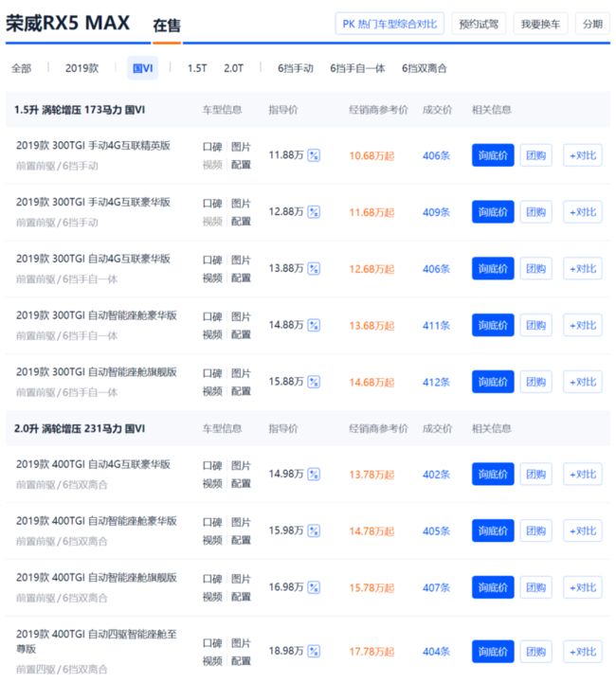616x683 pixels.
Task: Open 2019款 300TGI 自动智能座舱豪华版 model link
Action: (x=97, y=315)
